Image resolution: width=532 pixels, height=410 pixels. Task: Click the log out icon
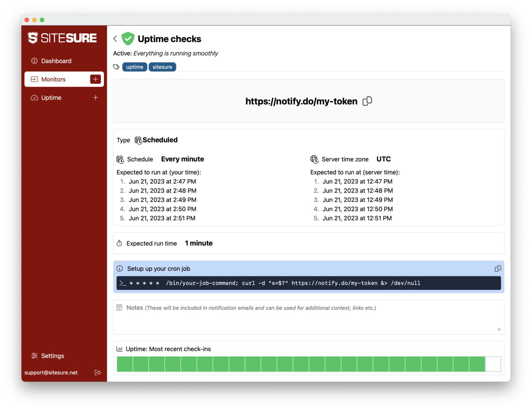pos(98,372)
